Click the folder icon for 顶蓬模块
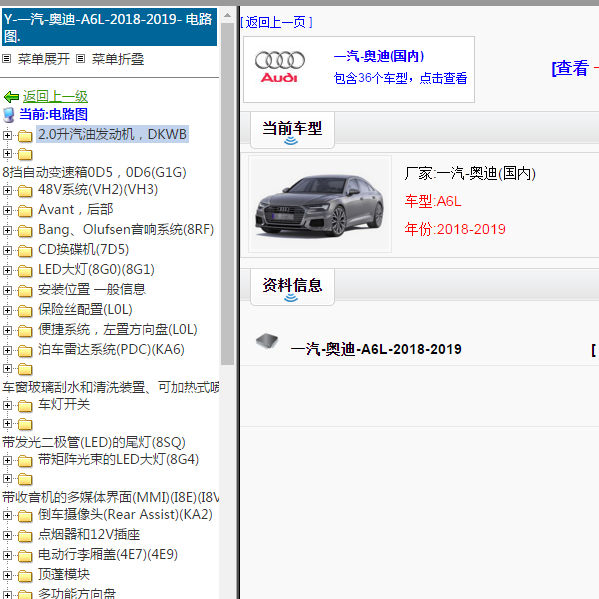 click(25, 576)
